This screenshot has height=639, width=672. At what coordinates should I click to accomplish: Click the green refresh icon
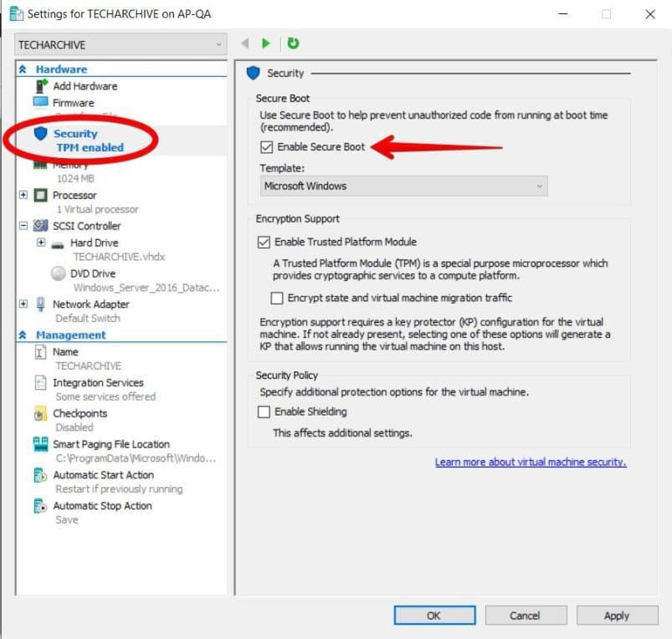tap(293, 43)
